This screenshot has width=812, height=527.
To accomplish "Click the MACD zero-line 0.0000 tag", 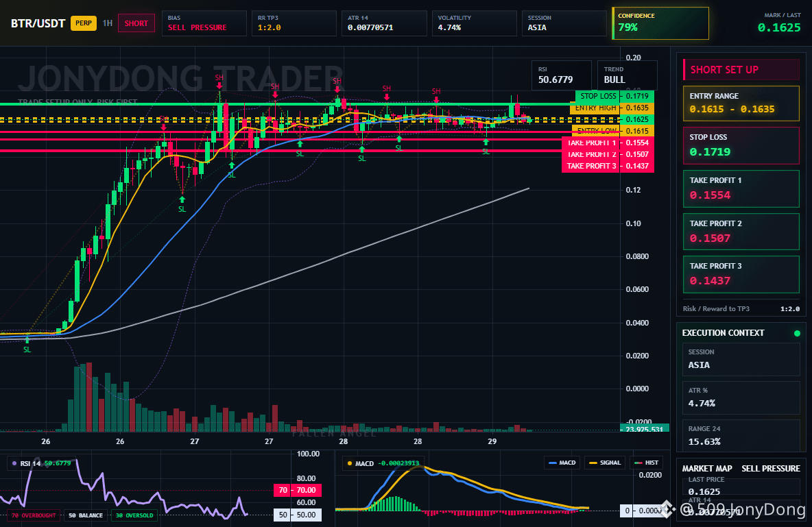I will [x=640, y=511].
